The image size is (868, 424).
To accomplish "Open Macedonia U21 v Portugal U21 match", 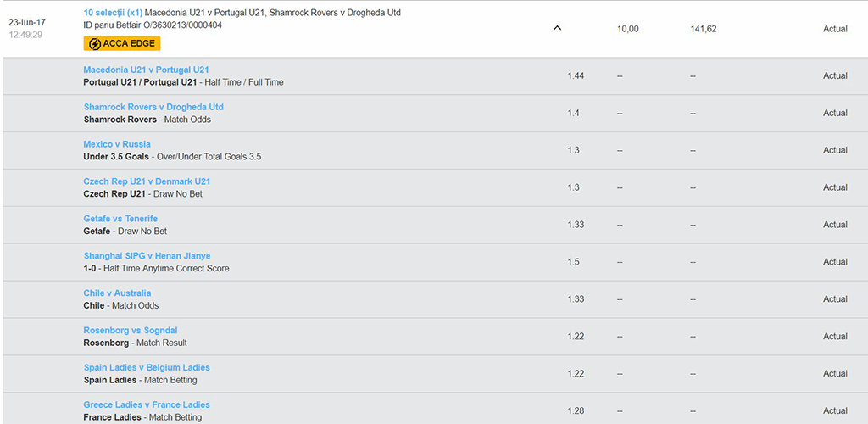I will click(x=146, y=70).
